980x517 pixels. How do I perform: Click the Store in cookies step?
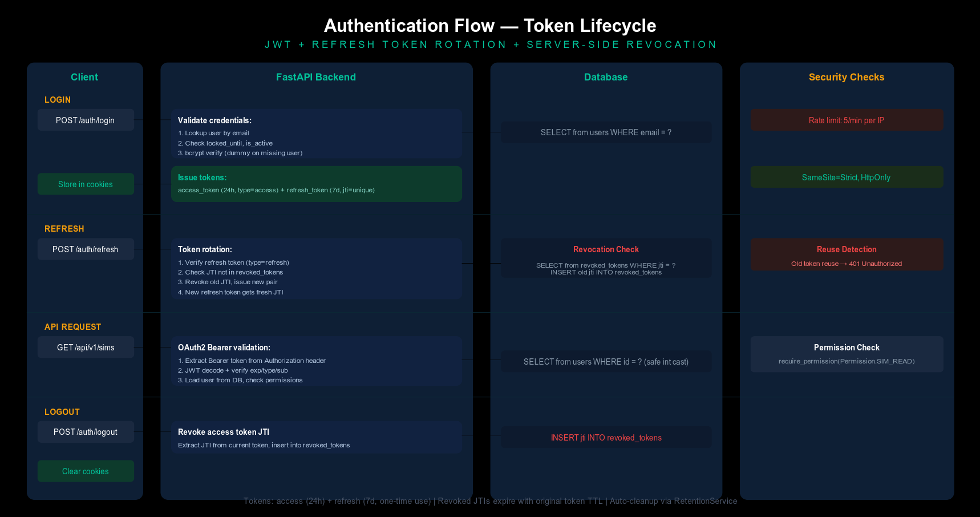(x=86, y=184)
